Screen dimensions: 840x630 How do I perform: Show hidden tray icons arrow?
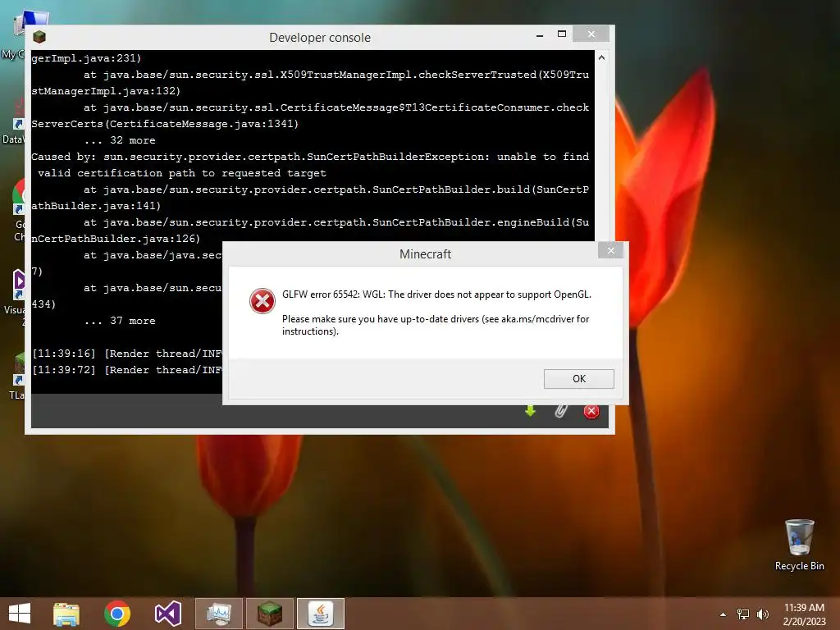(x=724, y=614)
